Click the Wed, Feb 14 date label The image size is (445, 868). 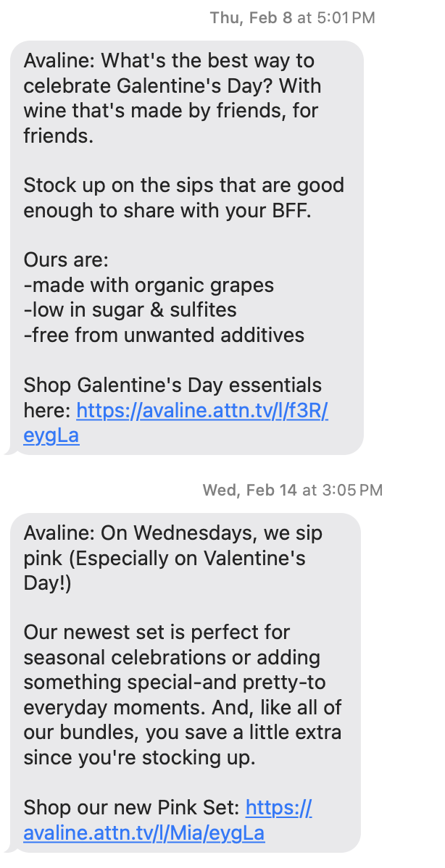250,490
